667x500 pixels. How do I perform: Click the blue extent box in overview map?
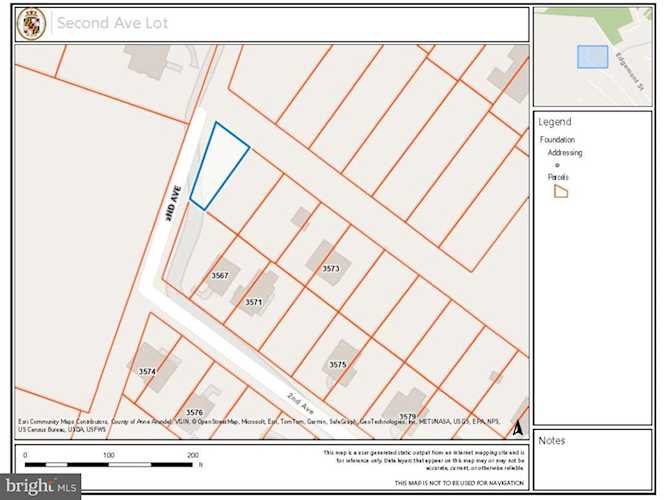592,57
